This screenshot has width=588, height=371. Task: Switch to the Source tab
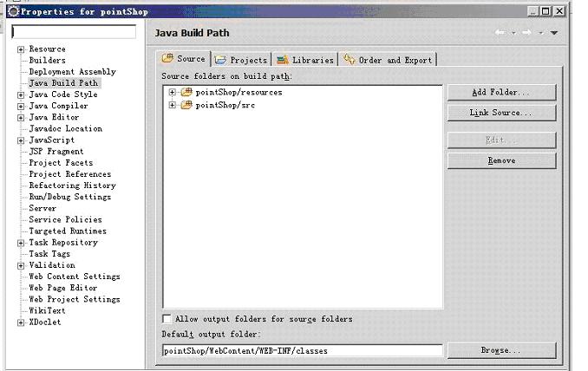coord(183,59)
